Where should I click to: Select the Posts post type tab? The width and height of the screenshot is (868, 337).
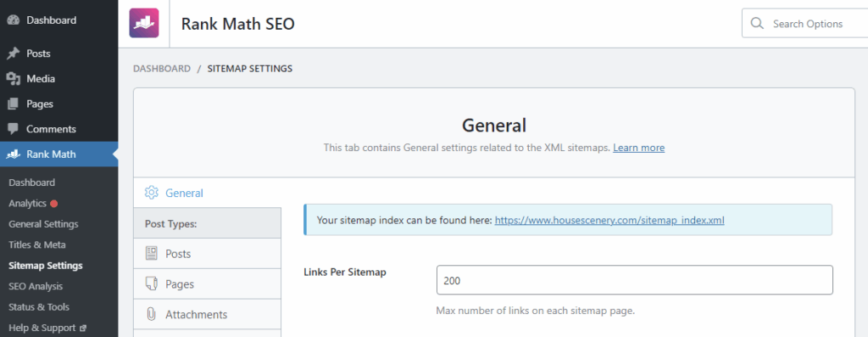[207, 254]
